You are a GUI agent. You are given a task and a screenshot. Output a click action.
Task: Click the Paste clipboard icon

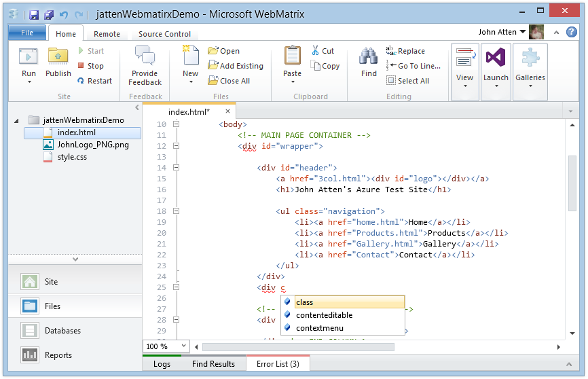(292, 56)
